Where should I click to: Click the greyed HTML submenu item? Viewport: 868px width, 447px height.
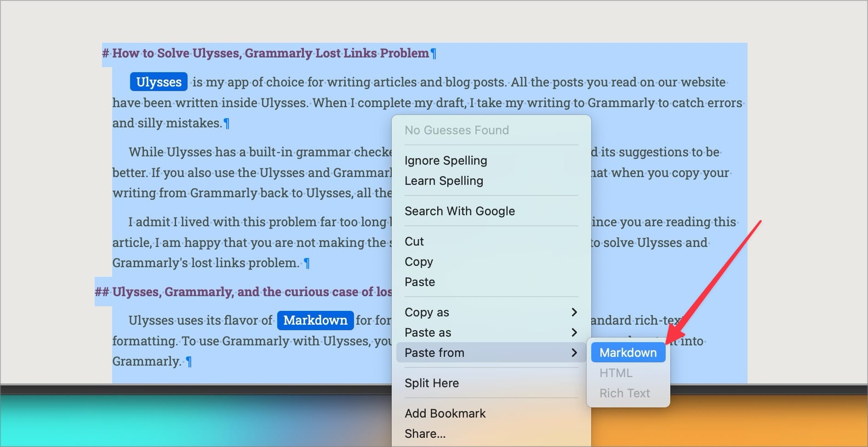pos(628,373)
